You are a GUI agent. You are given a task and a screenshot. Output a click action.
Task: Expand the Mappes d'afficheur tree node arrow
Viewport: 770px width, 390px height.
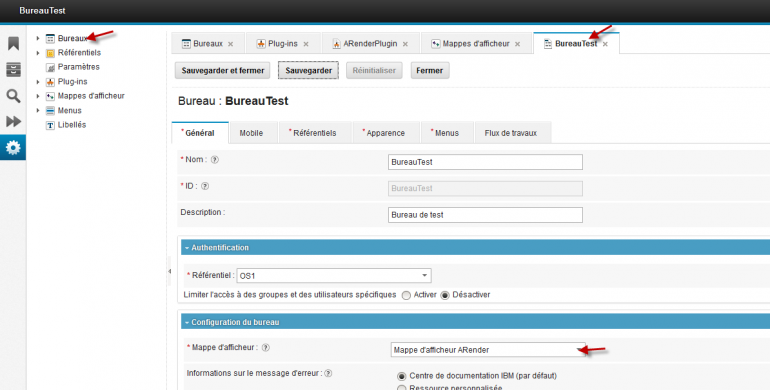pyautogui.click(x=38, y=96)
